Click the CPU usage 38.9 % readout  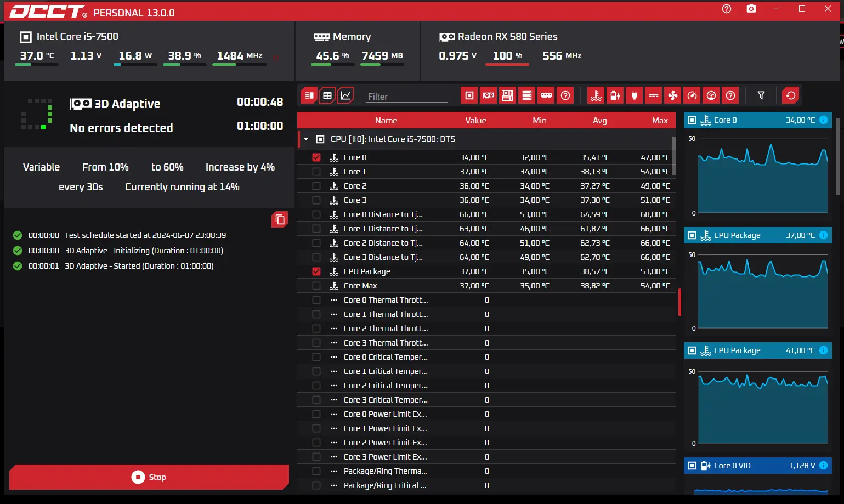pyautogui.click(x=184, y=56)
